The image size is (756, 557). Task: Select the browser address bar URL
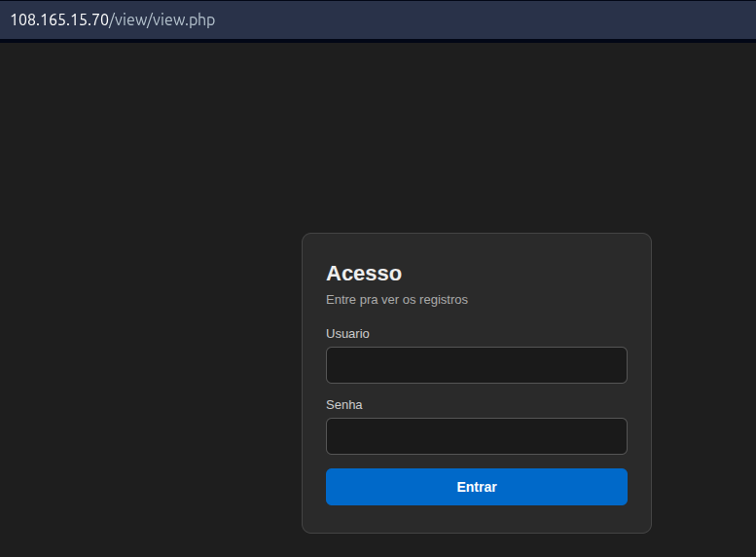point(113,19)
